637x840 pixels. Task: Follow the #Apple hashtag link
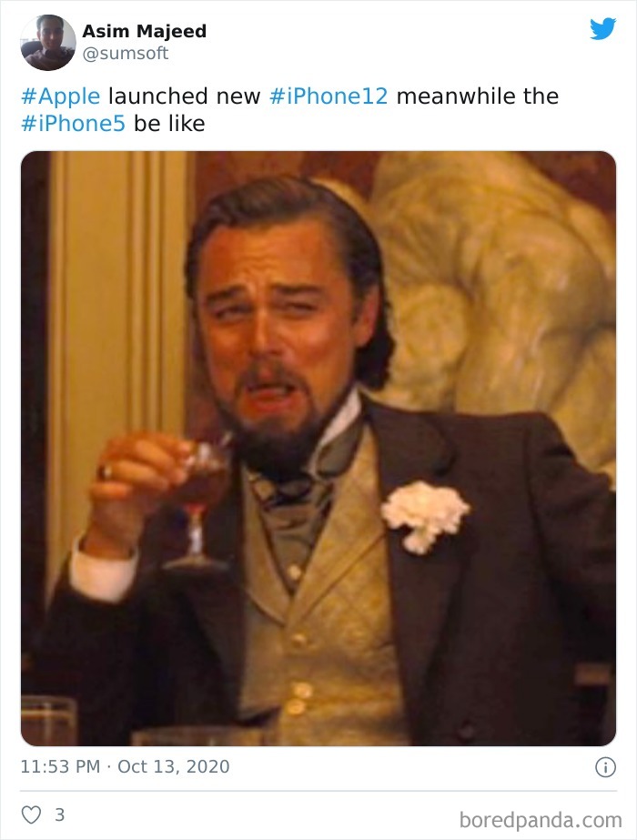61,96
